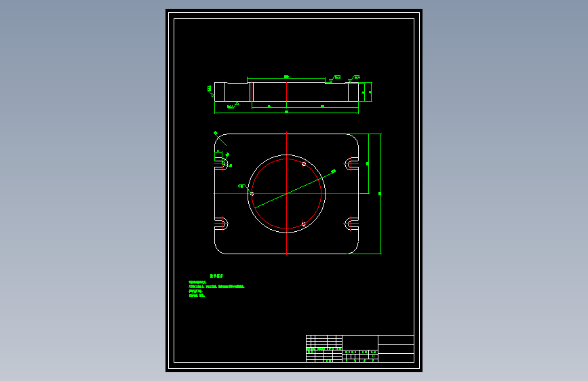Click the title block table on the drawing sheet
The image size is (588, 381).
point(360,348)
